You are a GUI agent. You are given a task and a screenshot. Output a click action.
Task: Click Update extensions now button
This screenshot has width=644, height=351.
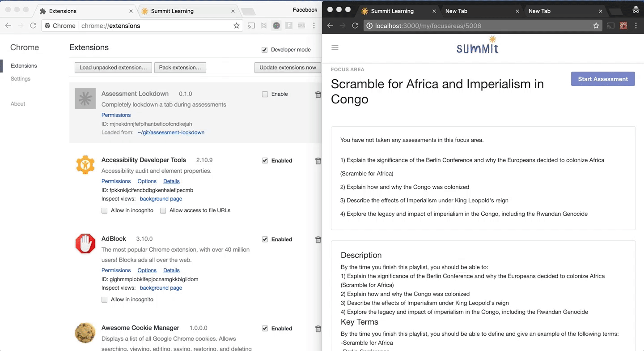point(288,68)
